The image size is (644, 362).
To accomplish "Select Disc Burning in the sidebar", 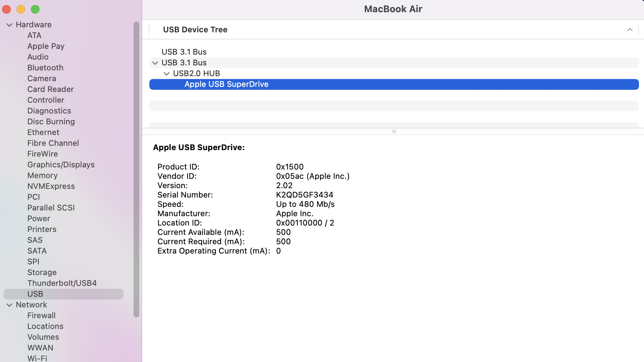I will (51, 122).
